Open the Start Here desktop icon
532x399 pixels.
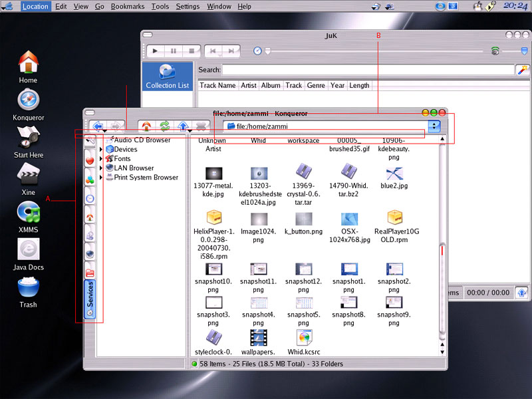(28, 142)
